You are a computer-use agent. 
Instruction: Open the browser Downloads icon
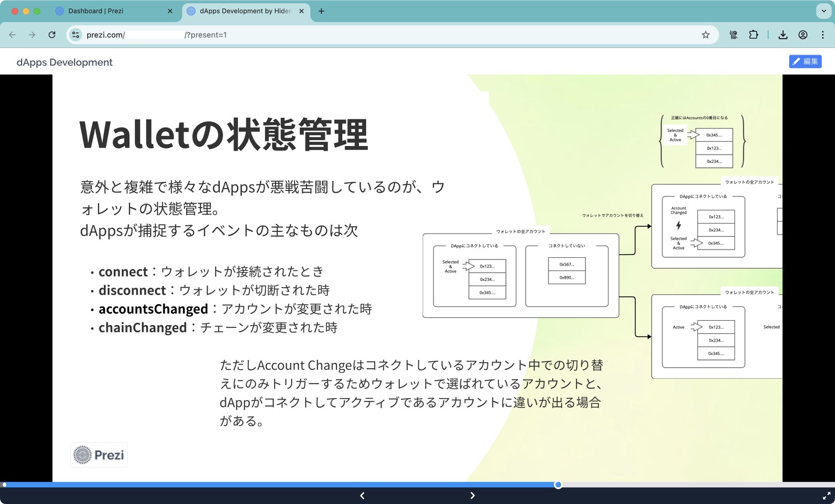click(x=783, y=34)
